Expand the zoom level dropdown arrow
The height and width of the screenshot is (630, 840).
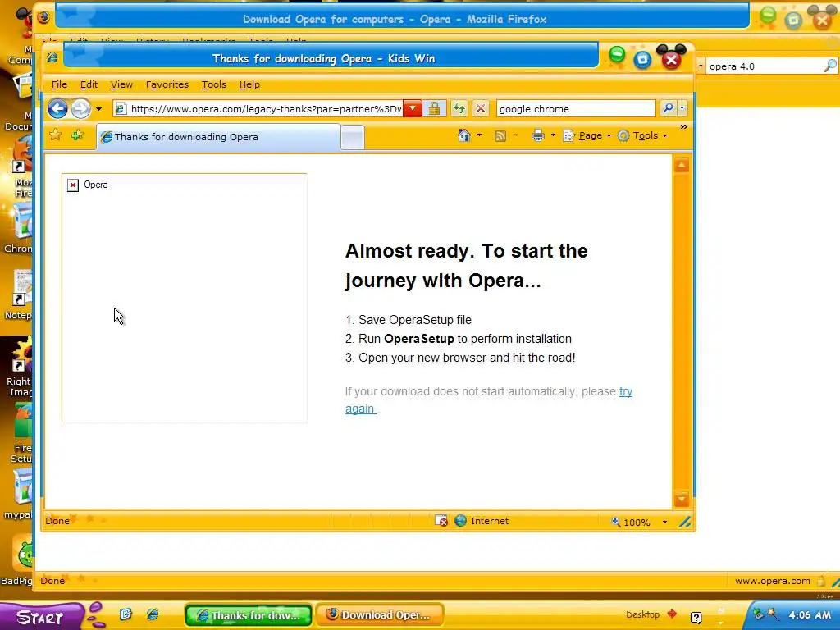click(x=664, y=522)
